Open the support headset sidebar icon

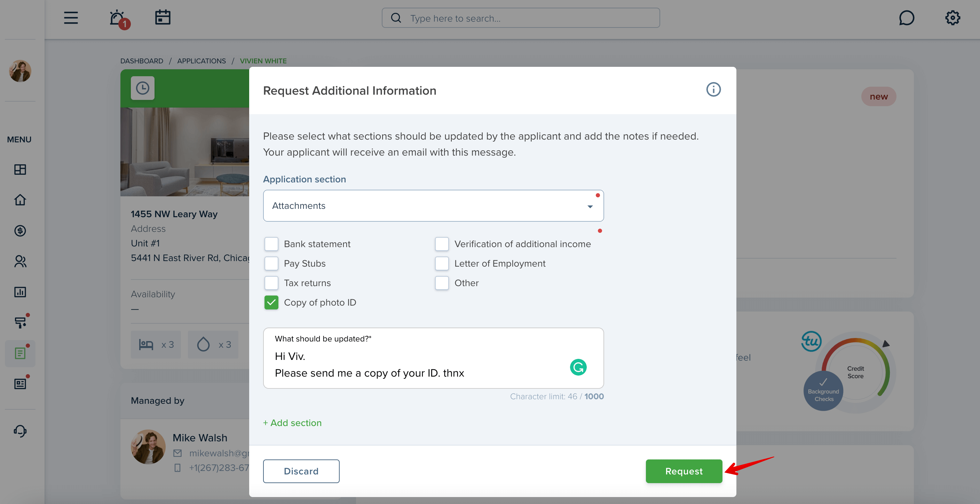[20, 431]
